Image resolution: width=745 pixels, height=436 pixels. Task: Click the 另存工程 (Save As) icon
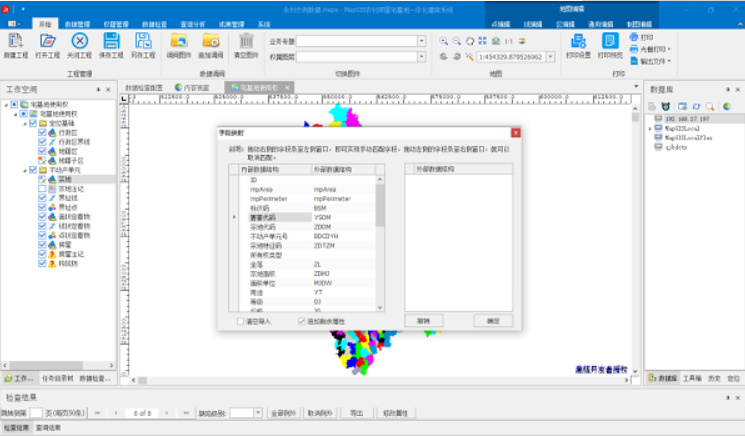pyautogui.click(x=143, y=44)
